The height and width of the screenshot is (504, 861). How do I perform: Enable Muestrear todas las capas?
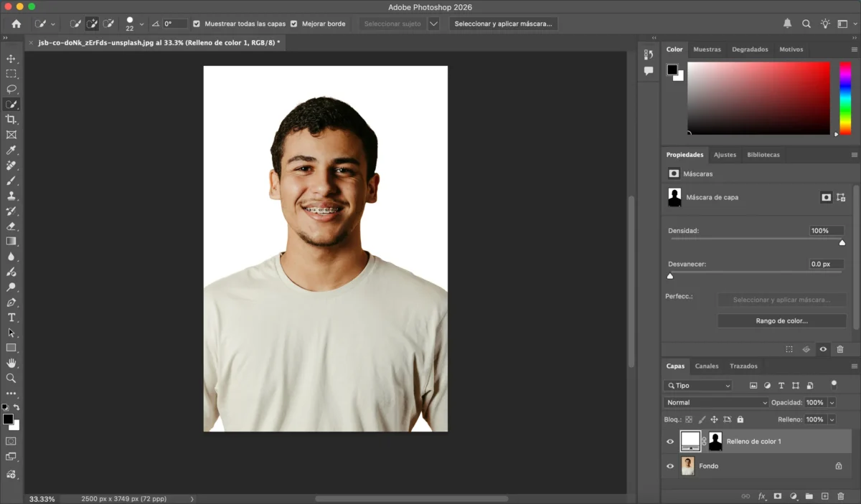(197, 23)
